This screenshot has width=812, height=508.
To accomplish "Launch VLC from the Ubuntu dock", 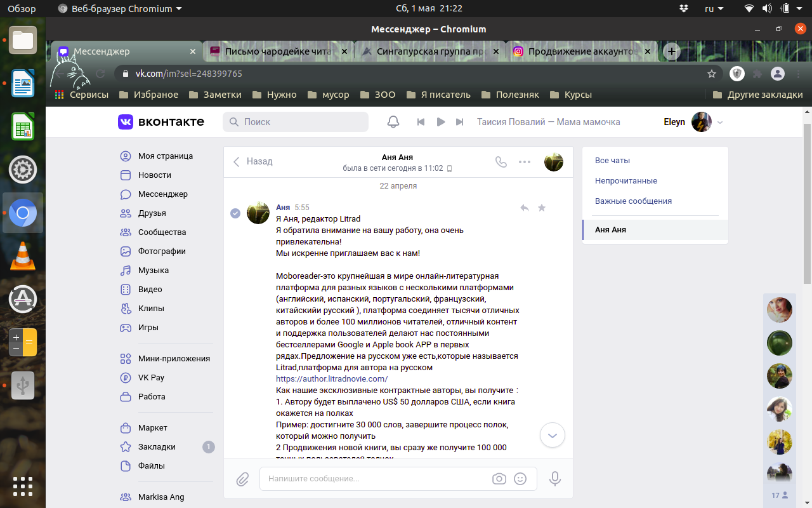I will 23,256.
